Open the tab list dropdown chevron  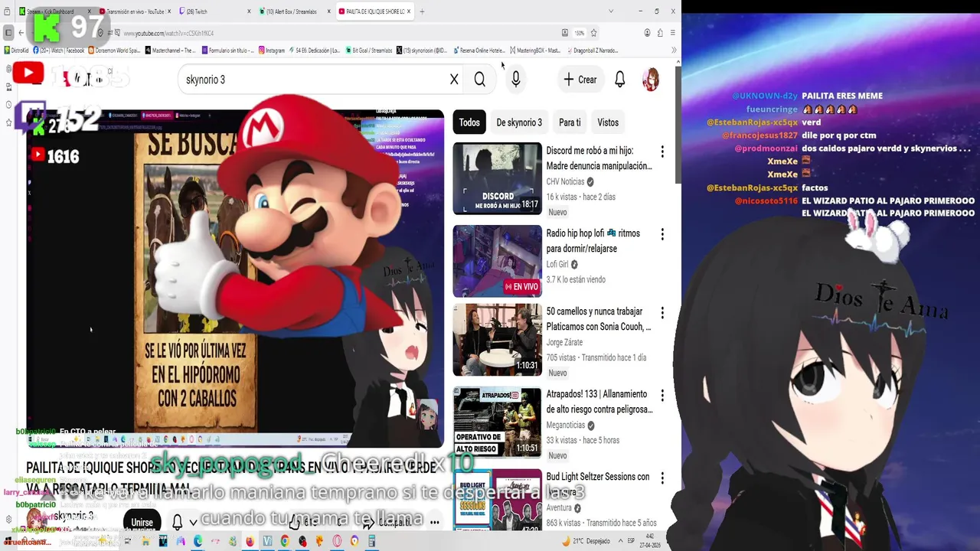611,11
